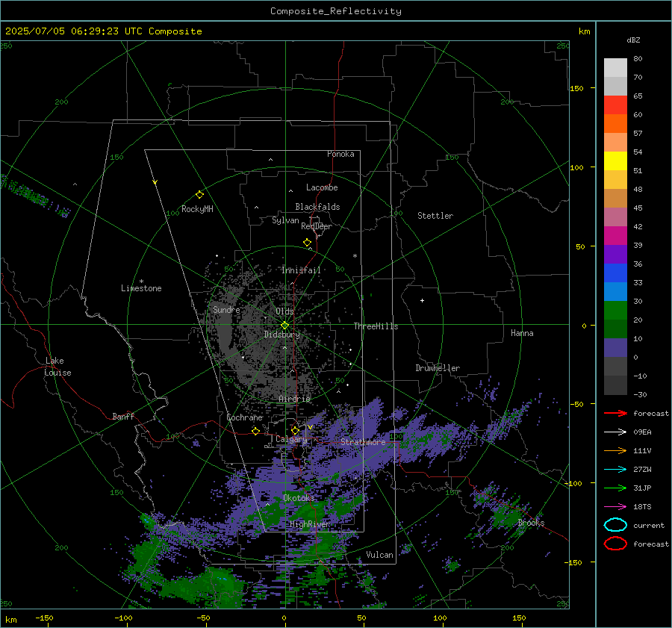Click the HighRiver label
The height and width of the screenshot is (628, 672).
coord(310,524)
